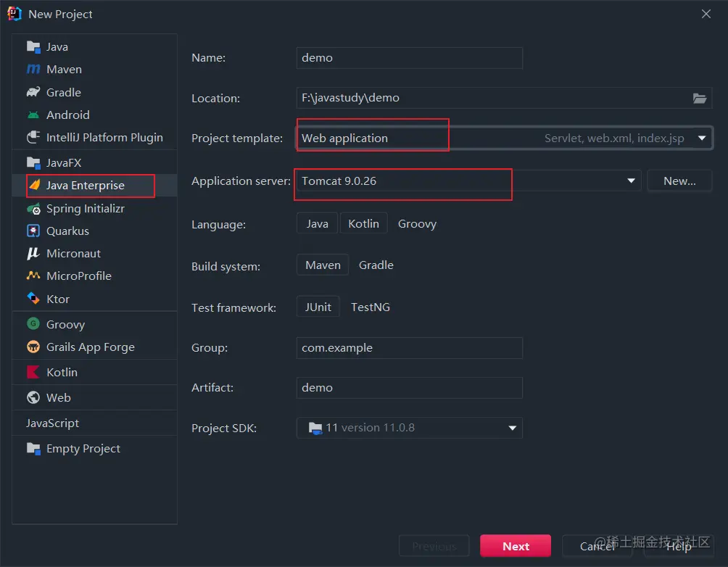The height and width of the screenshot is (567, 728).
Task: Close the New Project dialog
Action: click(x=706, y=14)
